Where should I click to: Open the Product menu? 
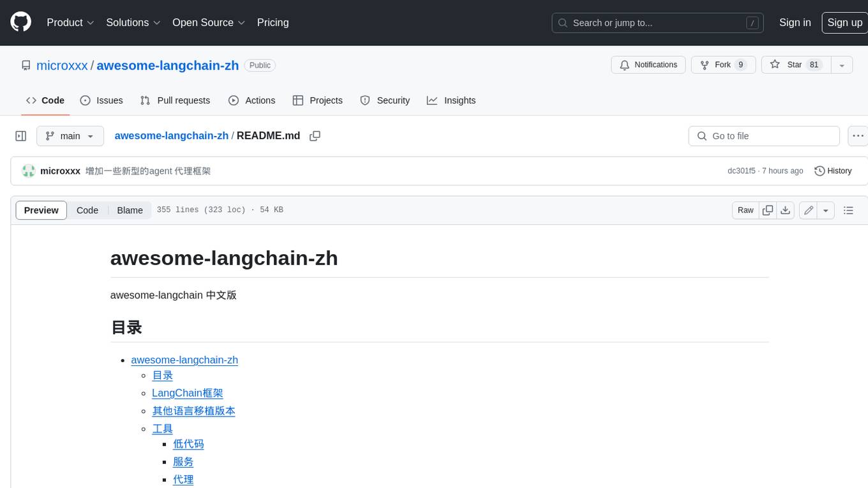click(70, 22)
